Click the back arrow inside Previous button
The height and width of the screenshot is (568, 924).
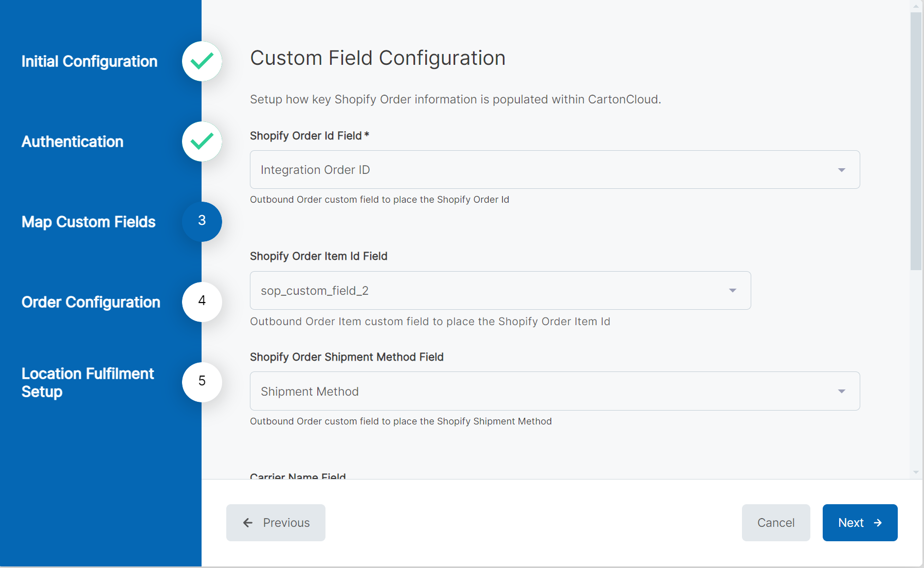(248, 523)
